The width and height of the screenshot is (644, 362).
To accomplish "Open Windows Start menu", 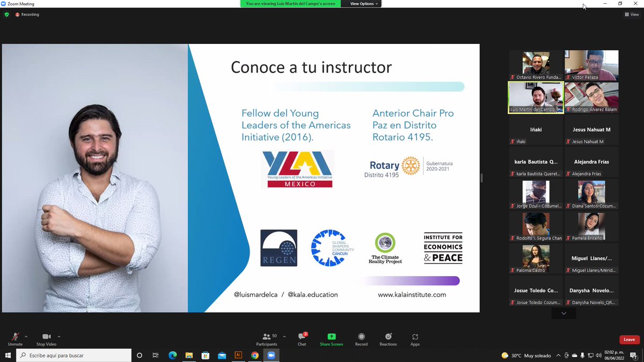I will click(8, 355).
